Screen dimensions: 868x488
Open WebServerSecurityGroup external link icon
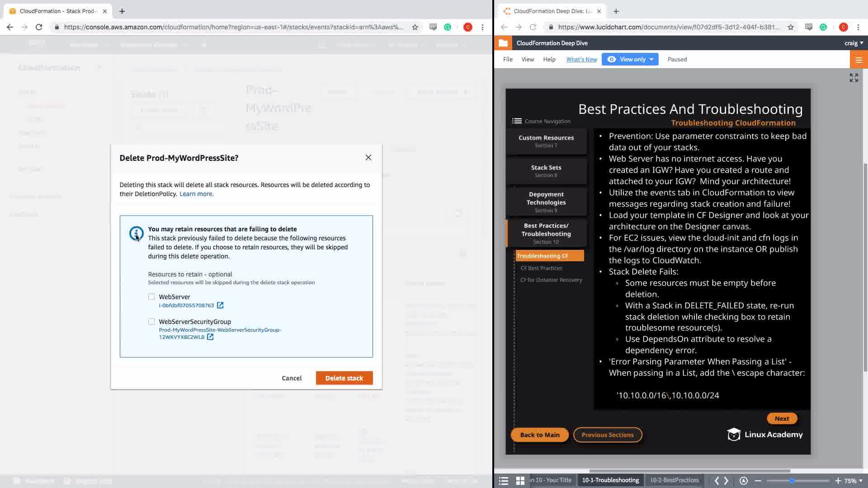(210, 337)
